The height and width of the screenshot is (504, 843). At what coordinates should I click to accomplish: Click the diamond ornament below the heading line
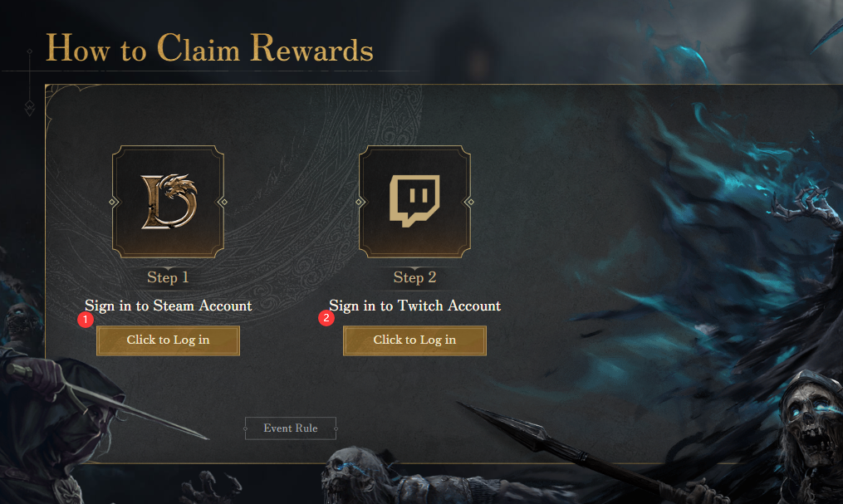click(30, 106)
